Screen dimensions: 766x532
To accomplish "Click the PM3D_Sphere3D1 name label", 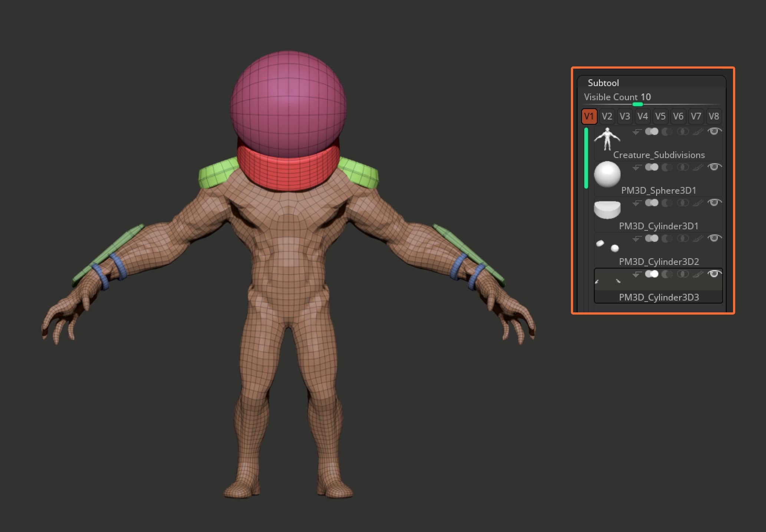I will coord(659,191).
